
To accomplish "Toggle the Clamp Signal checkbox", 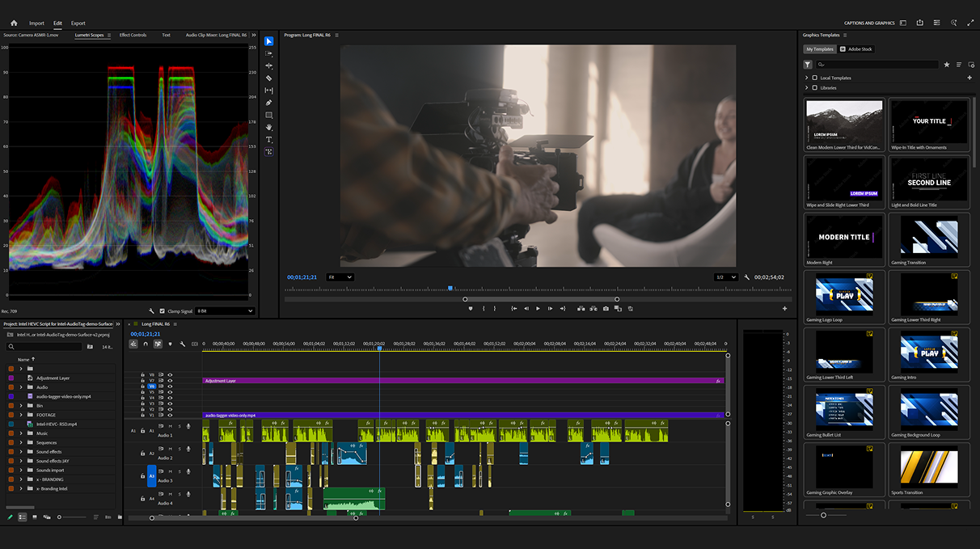I will coord(163,310).
